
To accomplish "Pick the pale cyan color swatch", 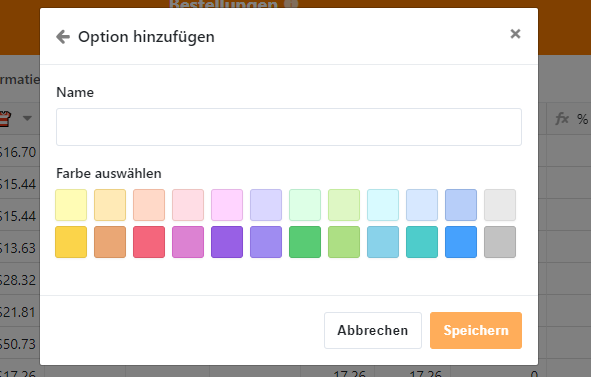I will [x=383, y=205].
